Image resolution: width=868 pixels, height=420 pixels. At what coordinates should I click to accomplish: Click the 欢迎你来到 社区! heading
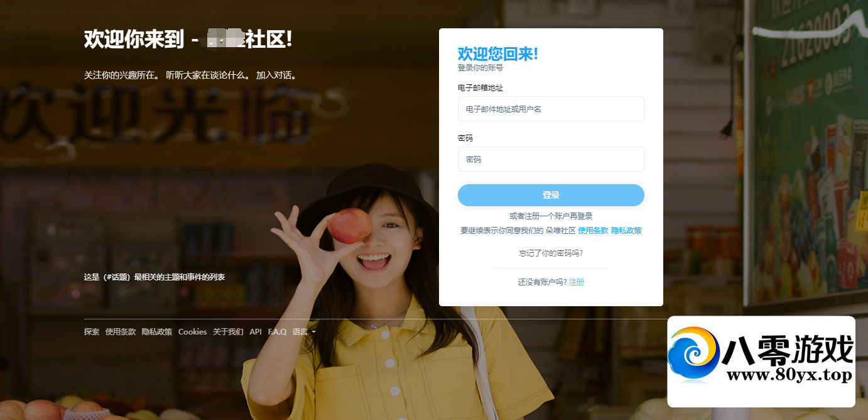point(188,40)
